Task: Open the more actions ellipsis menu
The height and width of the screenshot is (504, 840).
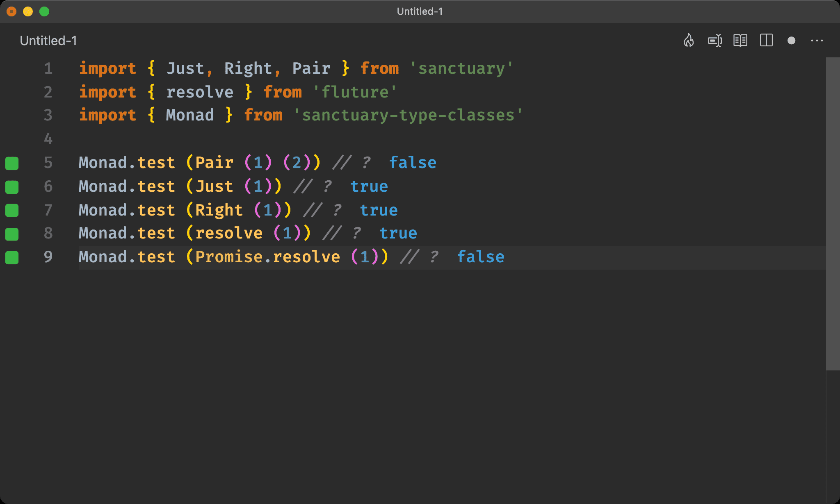Action: (x=817, y=41)
